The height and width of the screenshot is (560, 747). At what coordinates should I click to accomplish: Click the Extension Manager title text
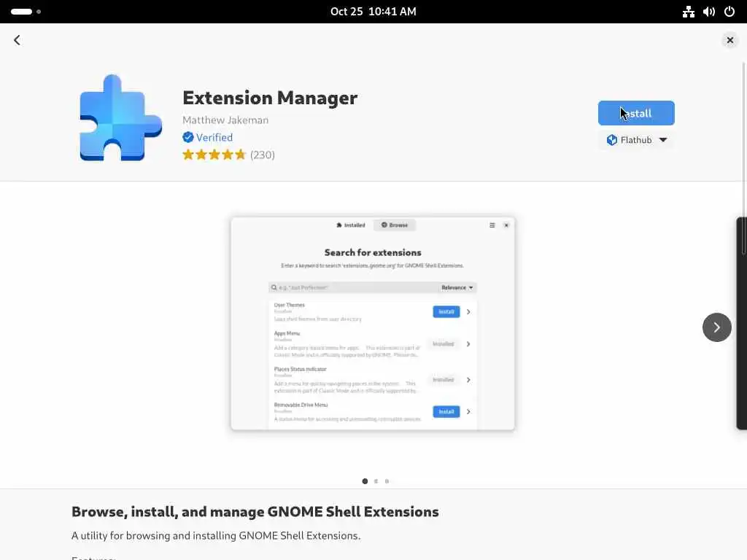pyautogui.click(x=270, y=98)
